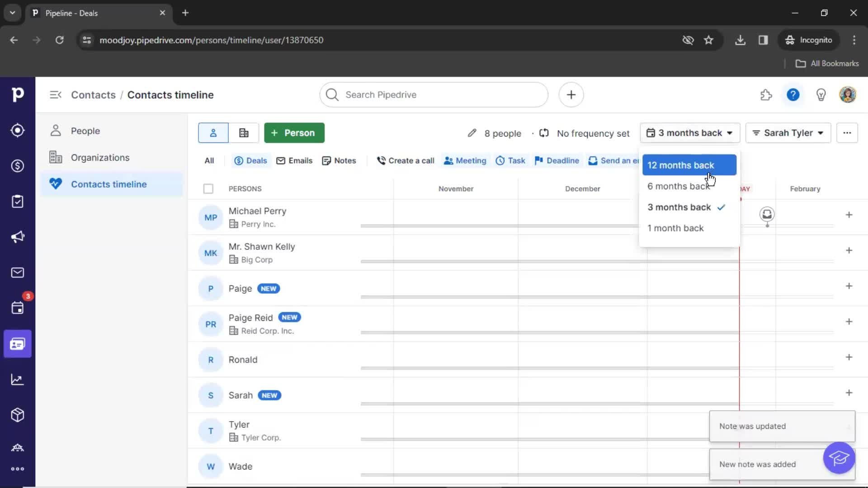Click the Deals activity filter tab
868x488 pixels.
[x=250, y=160]
